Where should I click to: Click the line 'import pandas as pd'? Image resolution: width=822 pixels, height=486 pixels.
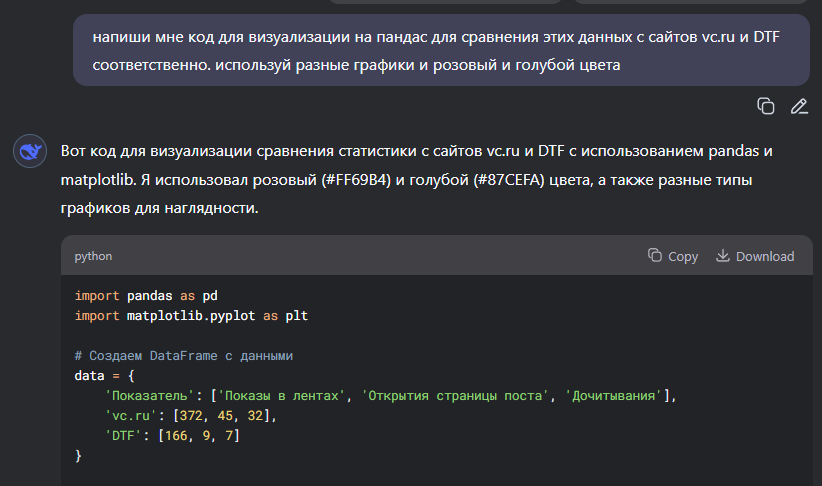(x=146, y=296)
